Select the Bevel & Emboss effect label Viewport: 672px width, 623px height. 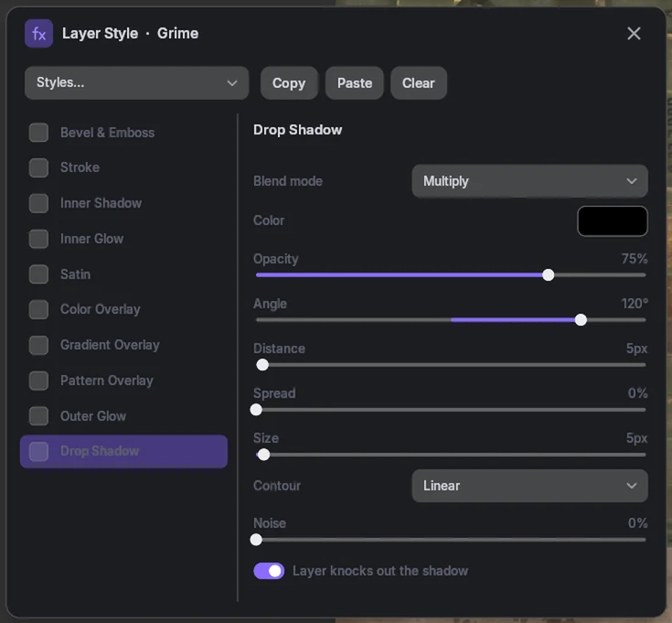point(107,133)
